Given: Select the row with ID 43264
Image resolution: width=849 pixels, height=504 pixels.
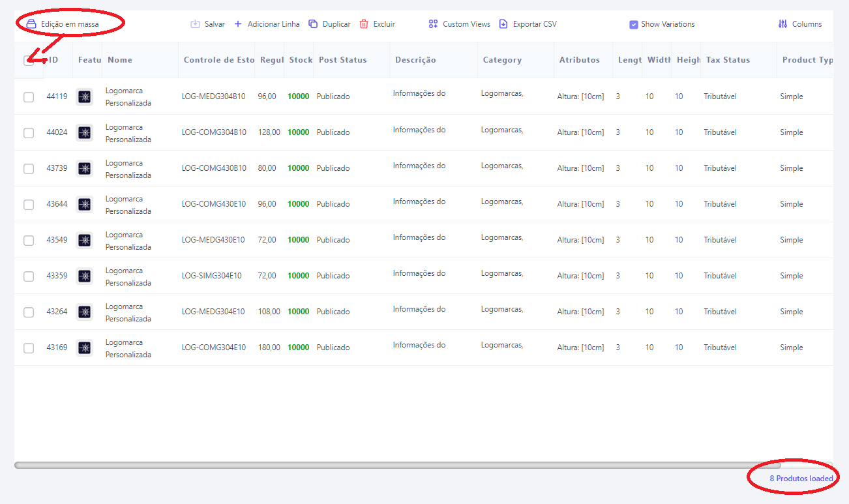Looking at the screenshot, I should [29, 312].
